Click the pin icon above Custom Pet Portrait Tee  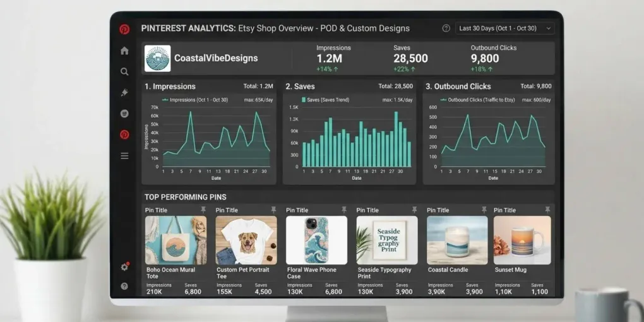click(x=273, y=210)
